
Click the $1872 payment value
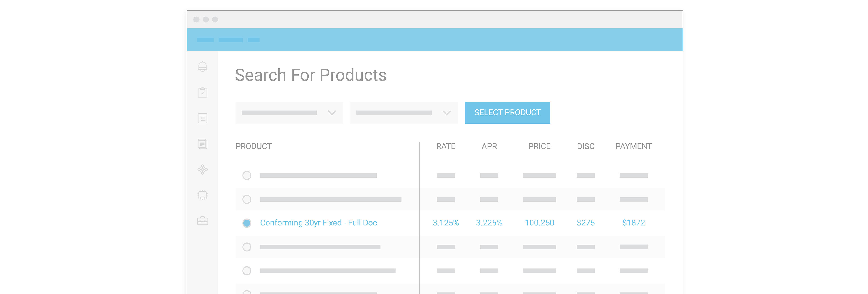click(633, 223)
